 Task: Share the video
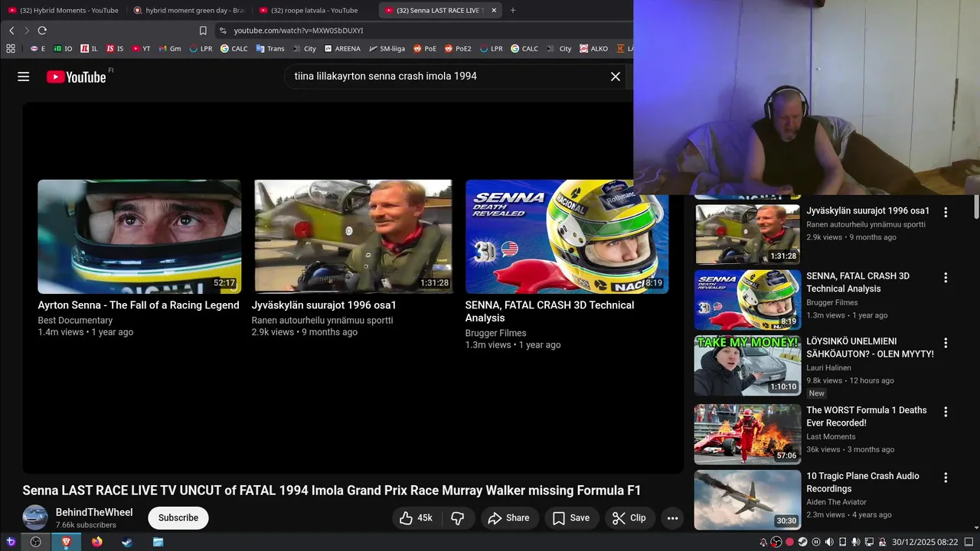point(509,518)
